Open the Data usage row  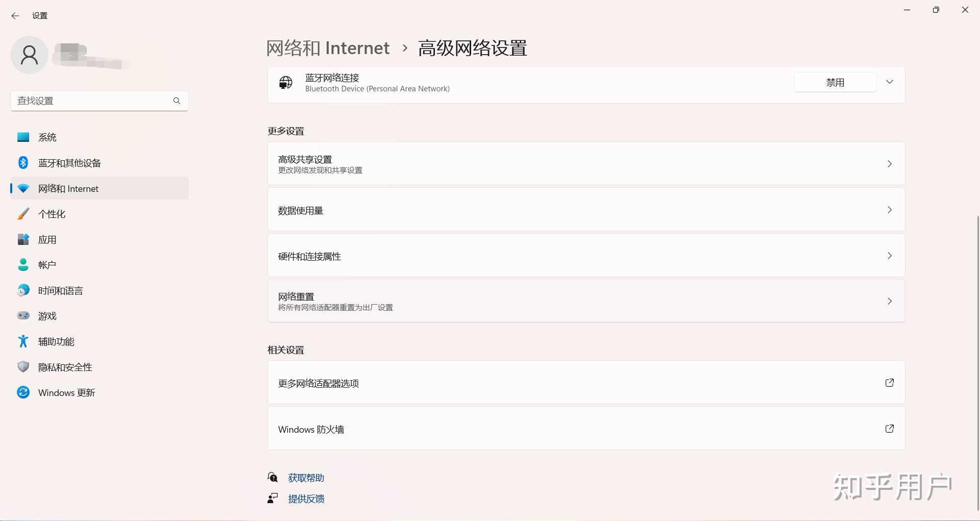click(x=586, y=210)
